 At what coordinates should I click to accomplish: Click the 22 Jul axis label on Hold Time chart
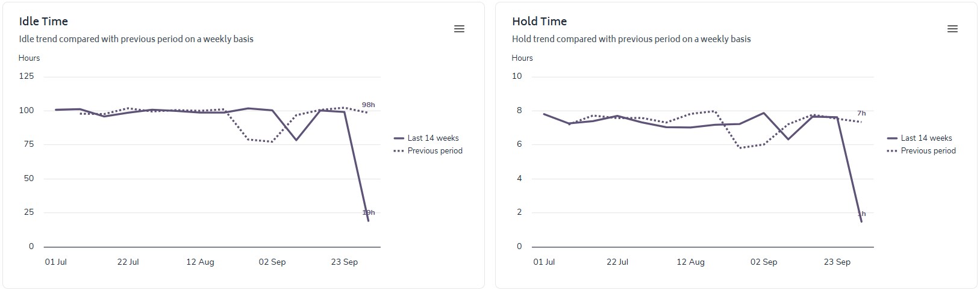617,262
